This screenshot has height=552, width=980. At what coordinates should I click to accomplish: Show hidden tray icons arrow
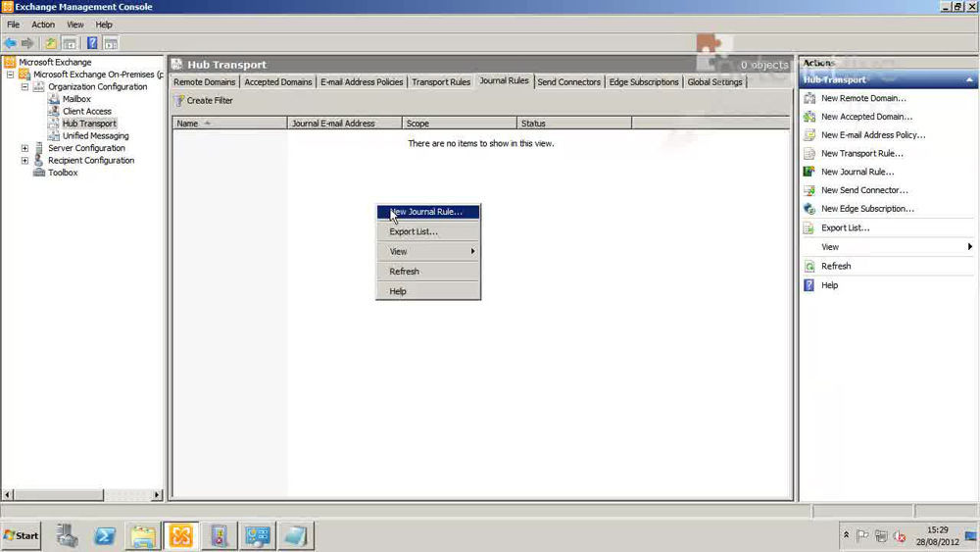coord(847,535)
